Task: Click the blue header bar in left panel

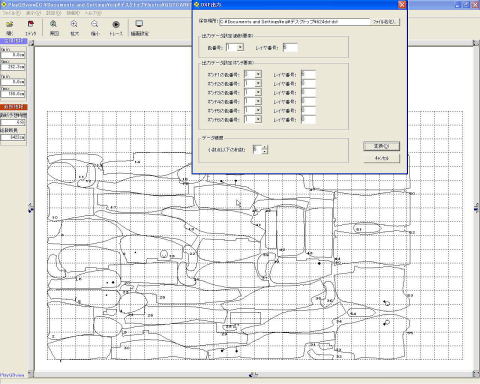Action: coord(13,41)
